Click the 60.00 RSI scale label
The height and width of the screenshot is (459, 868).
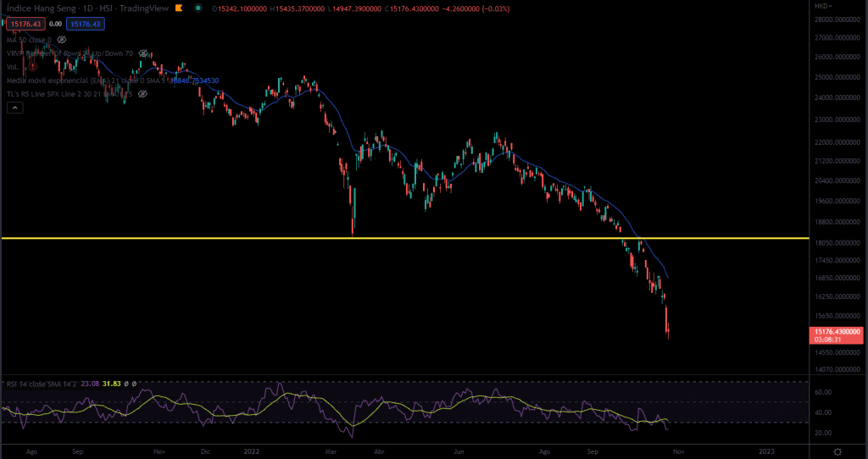pyautogui.click(x=824, y=392)
